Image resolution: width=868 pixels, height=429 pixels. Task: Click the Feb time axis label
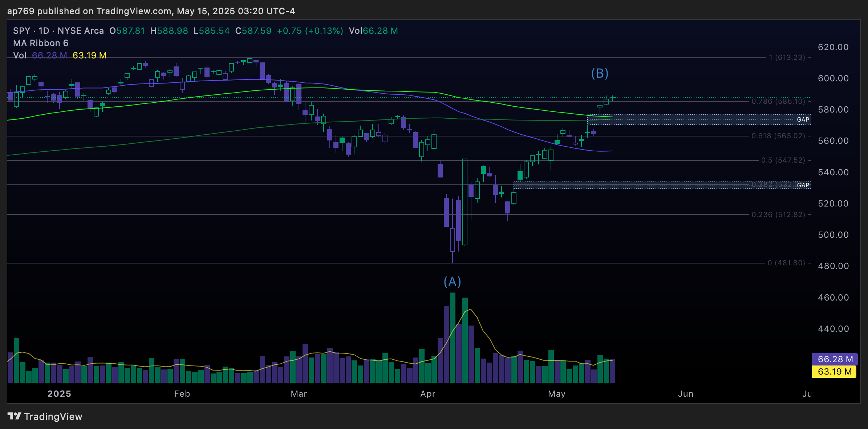point(182,394)
